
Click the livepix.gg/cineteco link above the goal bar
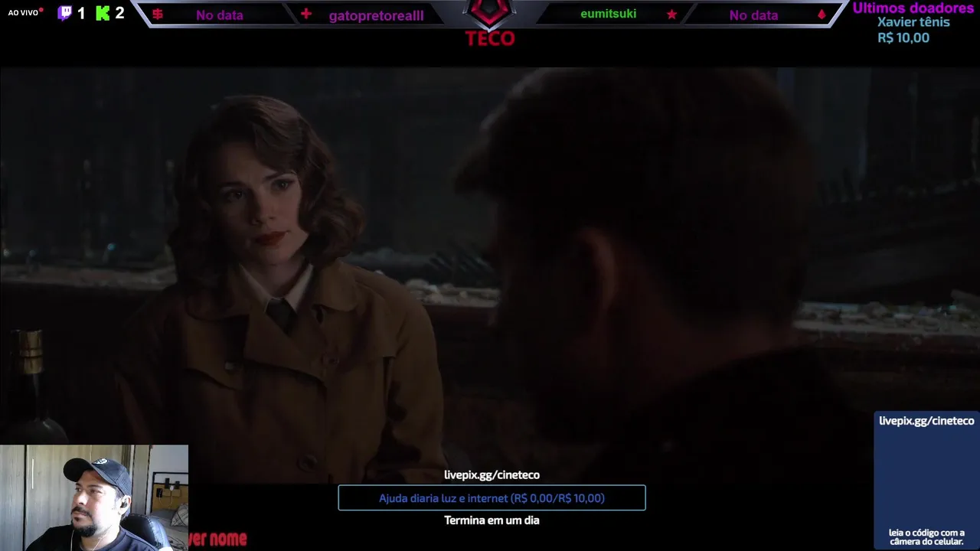coord(492,475)
